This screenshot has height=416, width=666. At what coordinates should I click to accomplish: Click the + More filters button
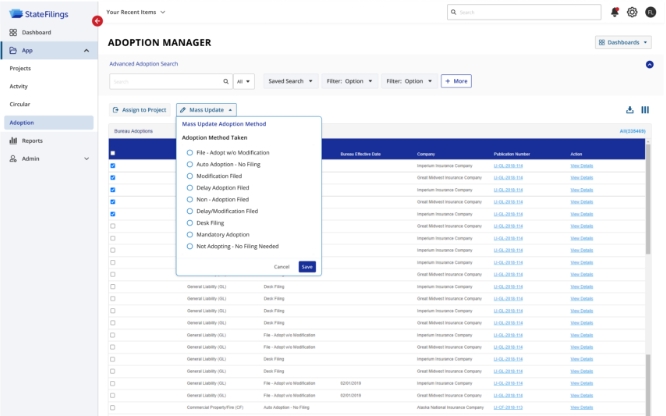pos(456,81)
